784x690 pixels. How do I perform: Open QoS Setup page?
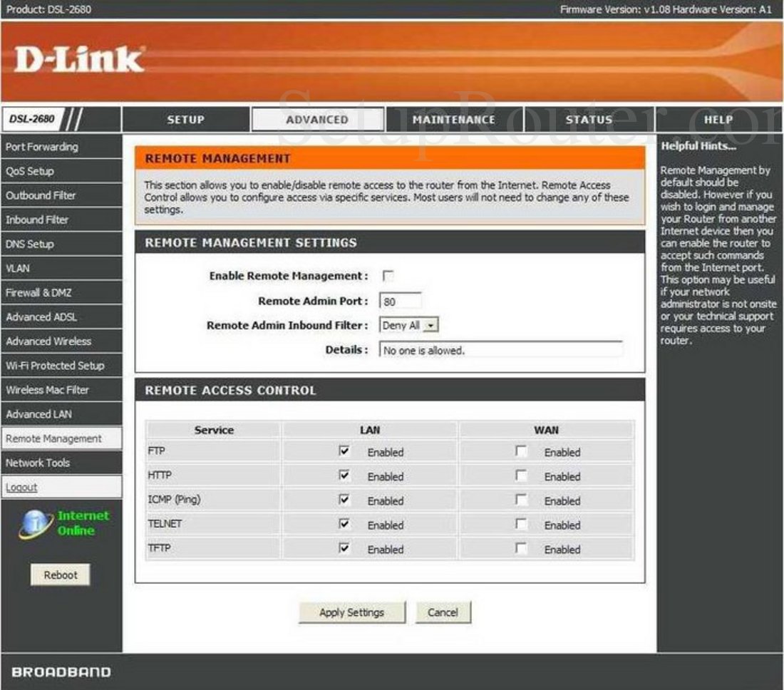[61, 172]
